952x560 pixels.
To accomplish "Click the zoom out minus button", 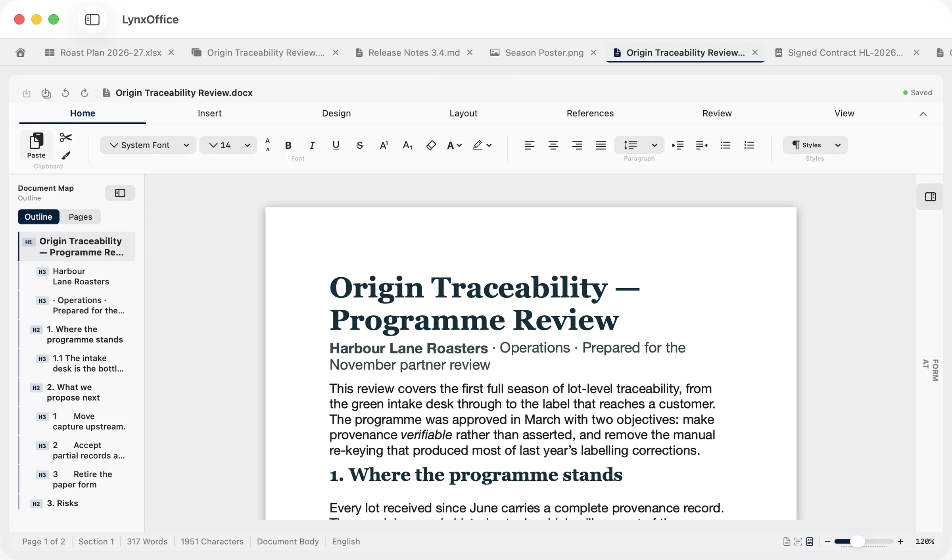I will click(x=827, y=541).
